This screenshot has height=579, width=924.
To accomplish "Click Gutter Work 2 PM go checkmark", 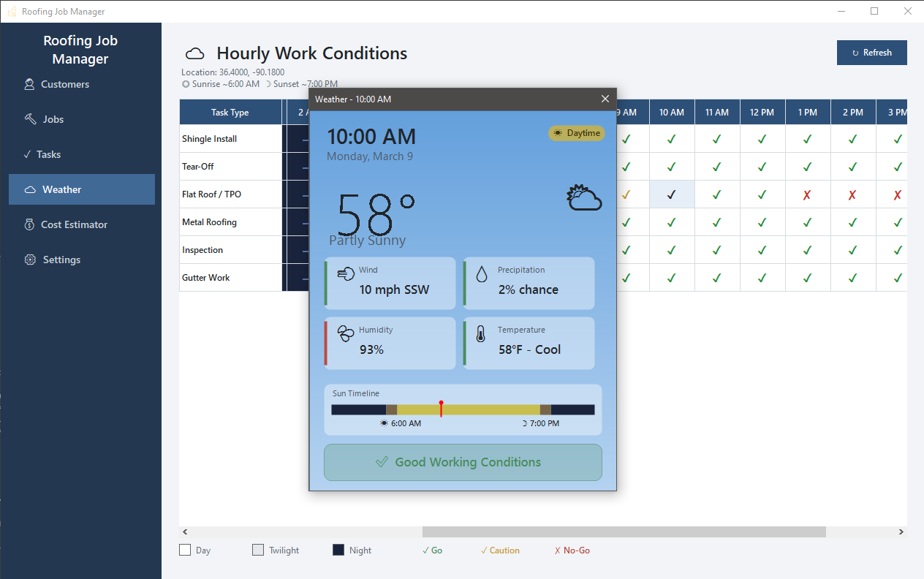I will coord(853,278).
